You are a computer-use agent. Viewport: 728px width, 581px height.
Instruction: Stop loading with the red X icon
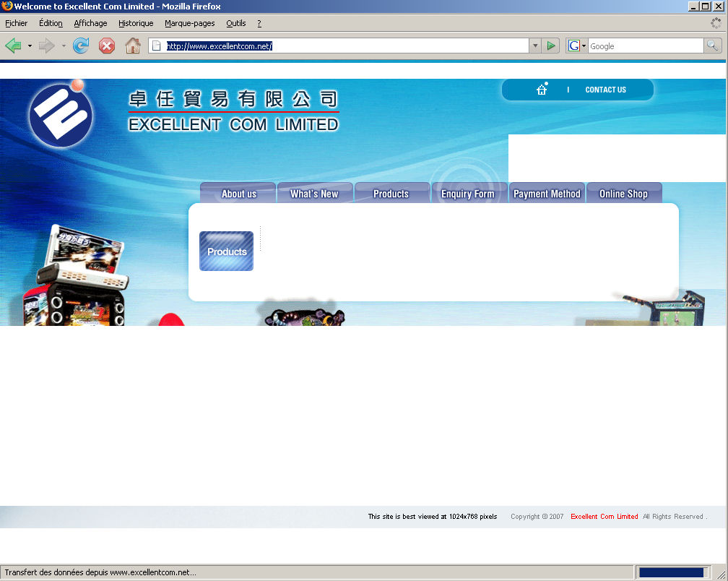(x=107, y=46)
